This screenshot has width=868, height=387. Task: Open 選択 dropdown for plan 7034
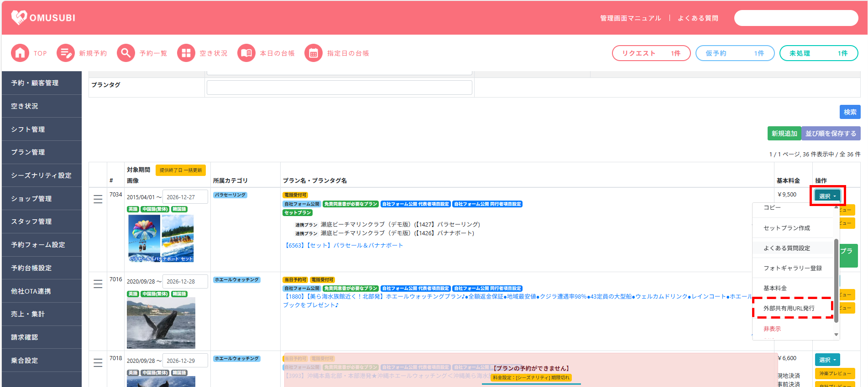(x=827, y=196)
